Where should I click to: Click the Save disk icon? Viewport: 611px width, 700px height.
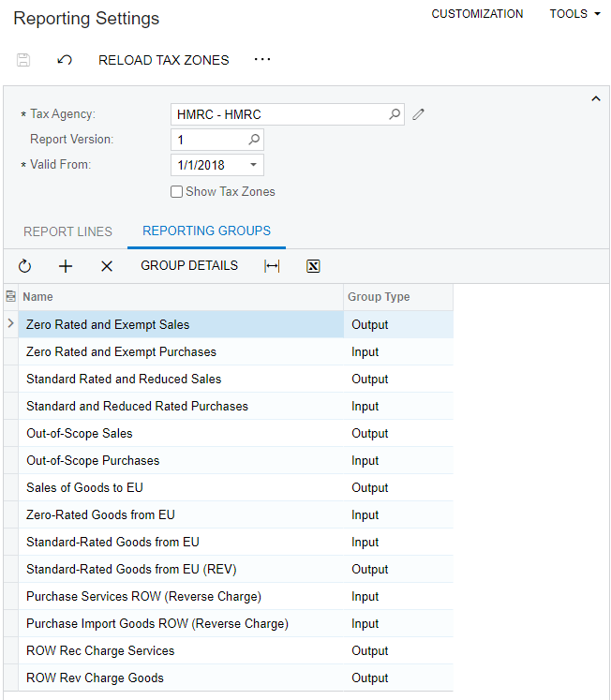point(23,60)
